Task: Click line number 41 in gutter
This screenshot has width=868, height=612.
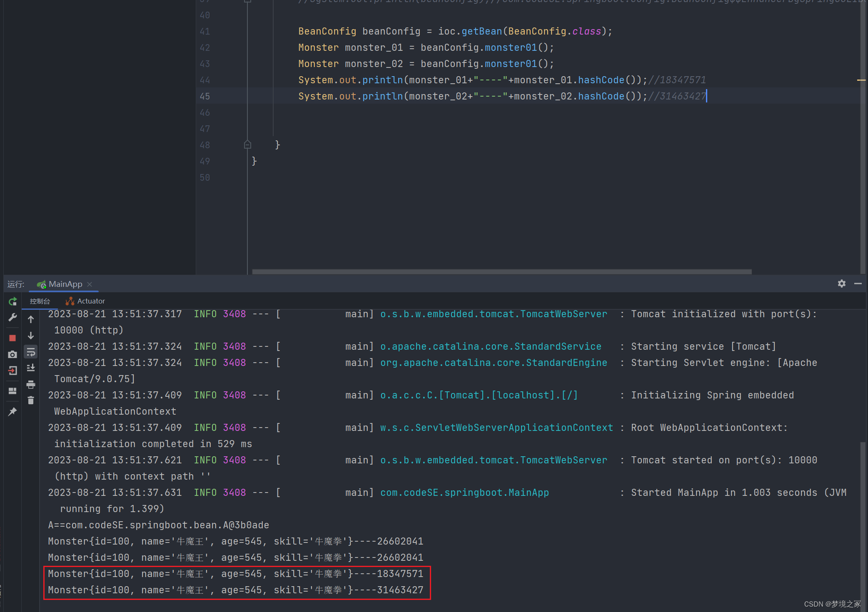Action: 205,31
